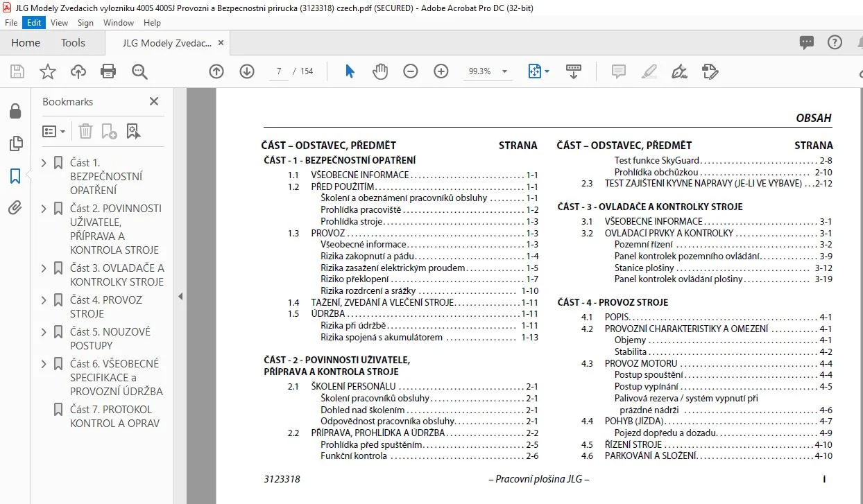Open the View menu
Screen dimensions: 863x504
pyautogui.click(x=60, y=22)
